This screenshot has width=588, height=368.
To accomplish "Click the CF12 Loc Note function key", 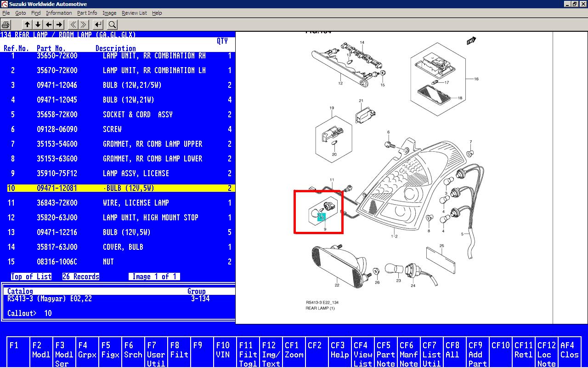I will pos(547,352).
